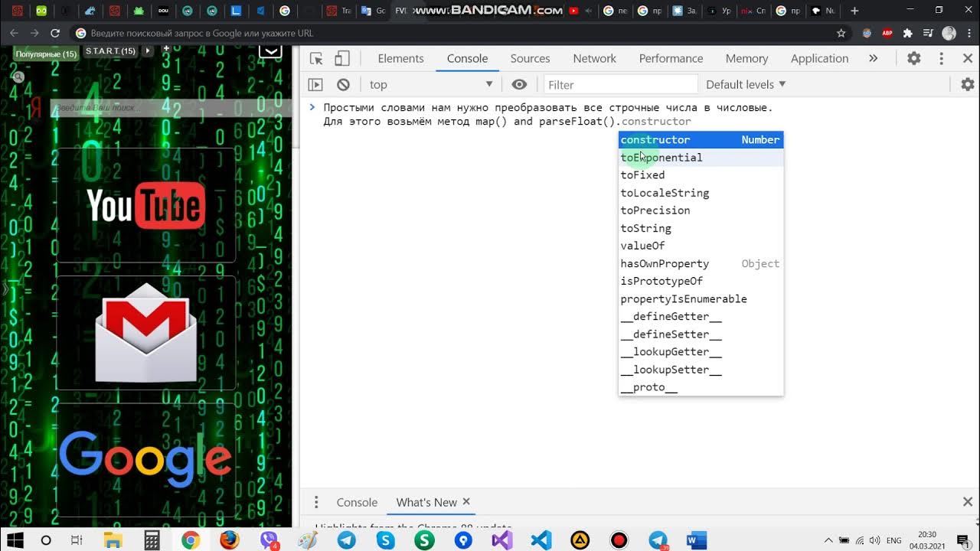Open the Chrome profile avatar
This screenshot has width=980, height=551.
(949, 33)
